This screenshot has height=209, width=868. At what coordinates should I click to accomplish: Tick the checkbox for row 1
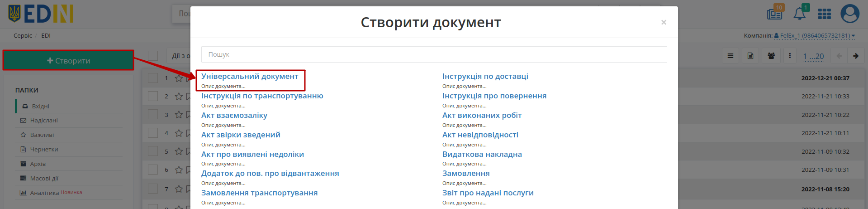[153, 78]
